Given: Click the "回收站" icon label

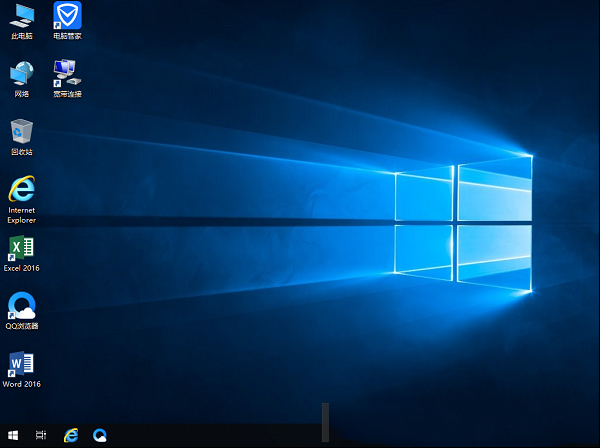Looking at the screenshot, I should coord(22,152).
